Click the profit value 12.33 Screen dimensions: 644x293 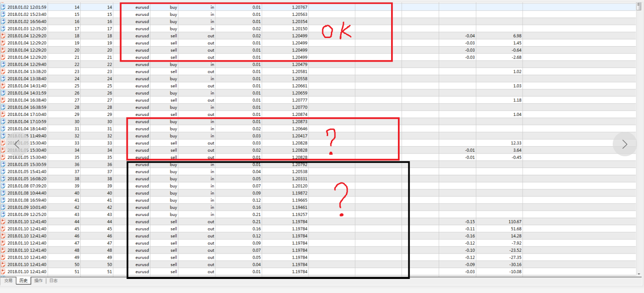[516, 143]
